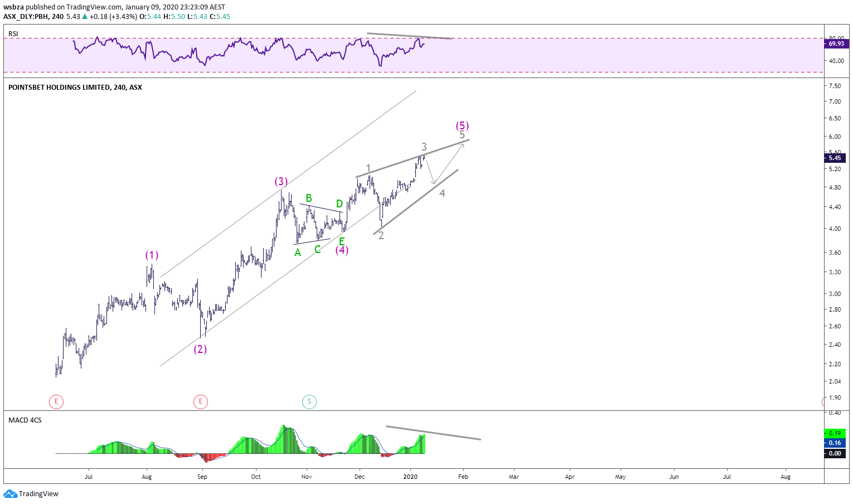Click the TradingView text at bottom left
853x504 pixels.
tap(38, 494)
